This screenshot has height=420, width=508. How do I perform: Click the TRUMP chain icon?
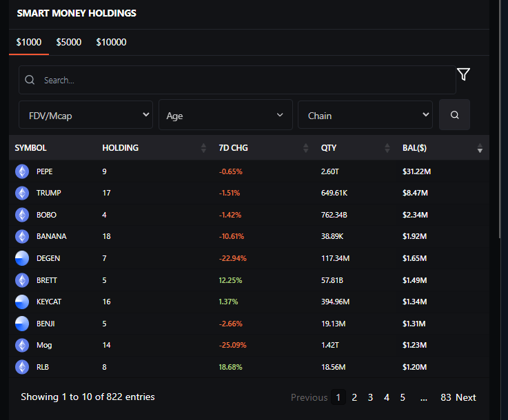22,193
